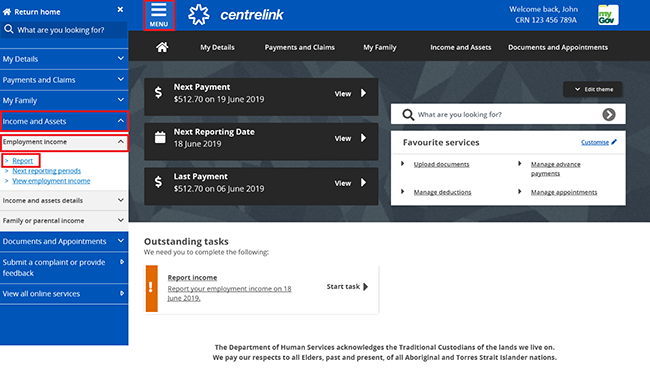Submit search with the round arrow button
The image size is (650, 376).
(x=609, y=114)
